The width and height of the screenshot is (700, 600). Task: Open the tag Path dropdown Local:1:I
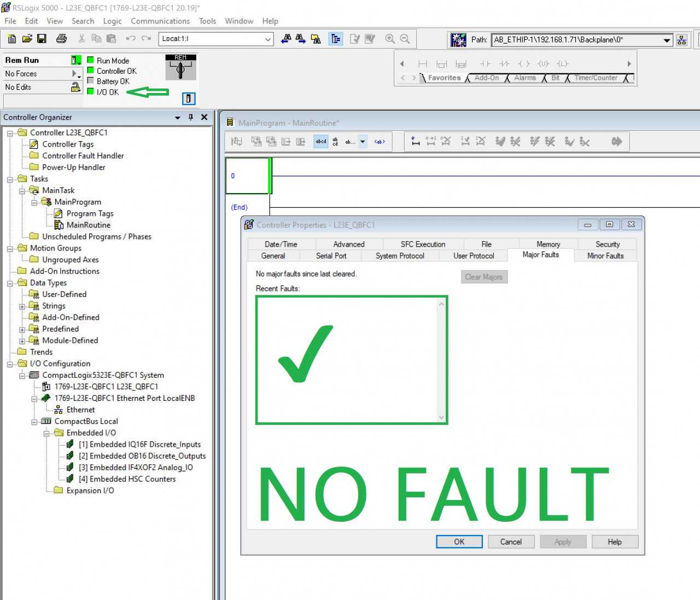click(268, 39)
